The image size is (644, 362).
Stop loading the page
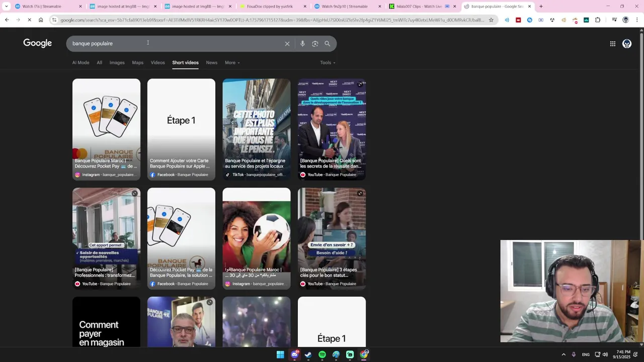click(29, 20)
